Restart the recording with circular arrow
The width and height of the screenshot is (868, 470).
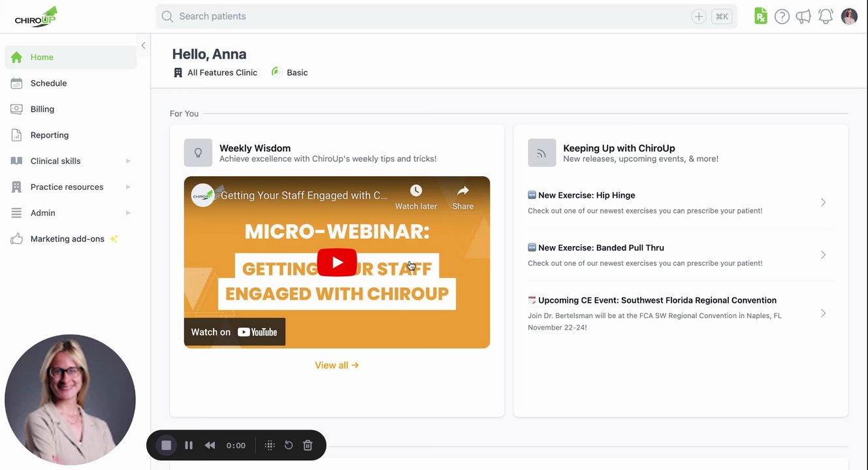[289, 445]
